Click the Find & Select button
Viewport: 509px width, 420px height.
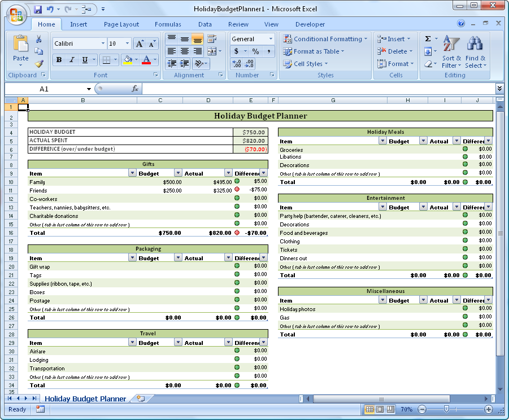pos(475,52)
